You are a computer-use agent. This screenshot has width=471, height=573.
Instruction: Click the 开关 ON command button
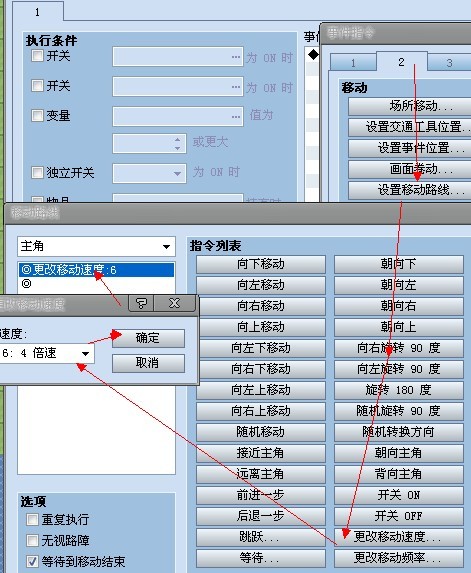tap(399, 495)
